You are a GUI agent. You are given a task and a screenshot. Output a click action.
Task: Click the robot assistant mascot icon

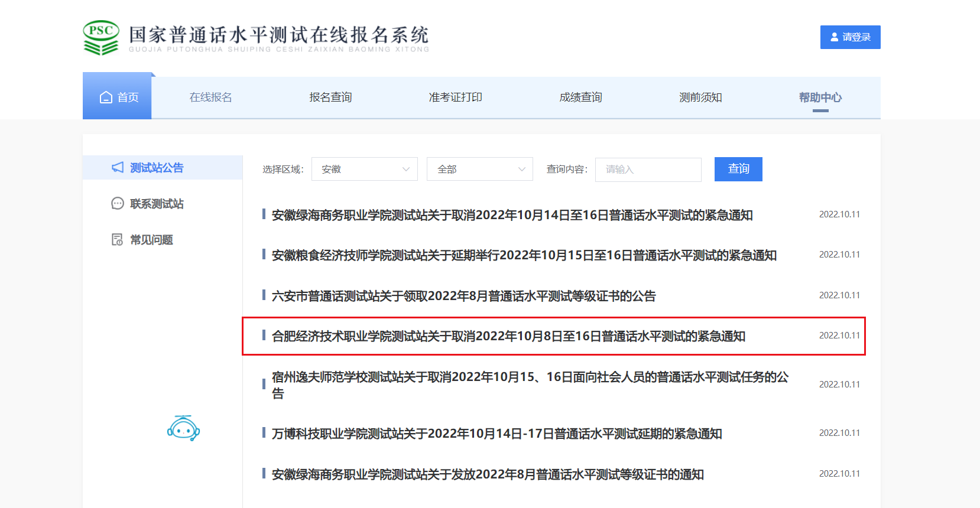(183, 428)
